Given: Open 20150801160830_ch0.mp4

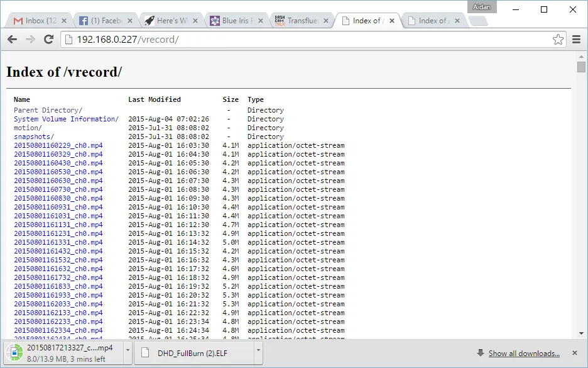Looking at the screenshot, I should coord(58,198).
